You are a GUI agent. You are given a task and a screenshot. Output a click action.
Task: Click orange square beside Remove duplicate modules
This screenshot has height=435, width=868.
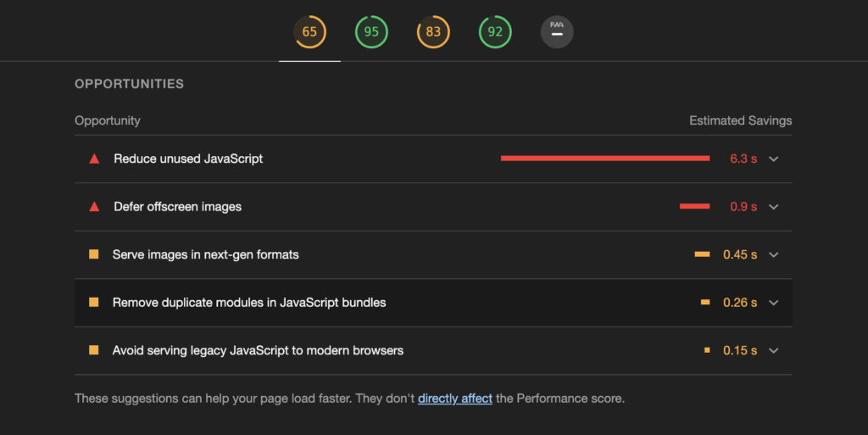coord(94,302)
